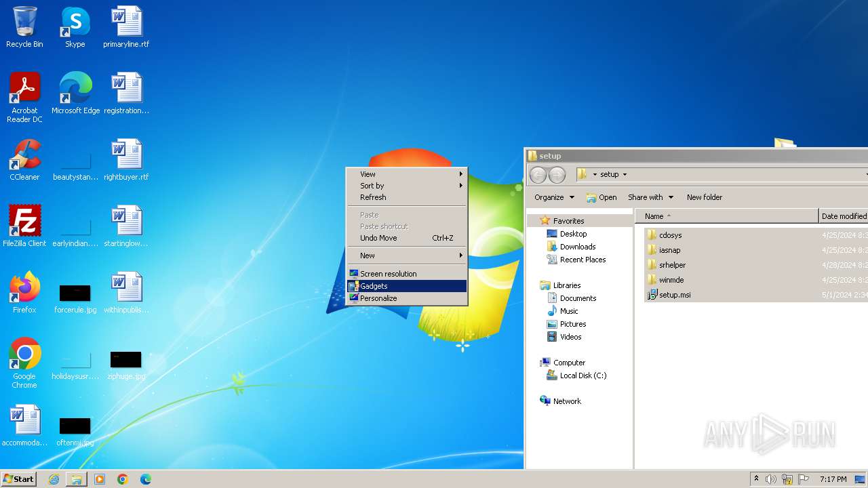Choose Gadgets from context menu

point(407,286)
